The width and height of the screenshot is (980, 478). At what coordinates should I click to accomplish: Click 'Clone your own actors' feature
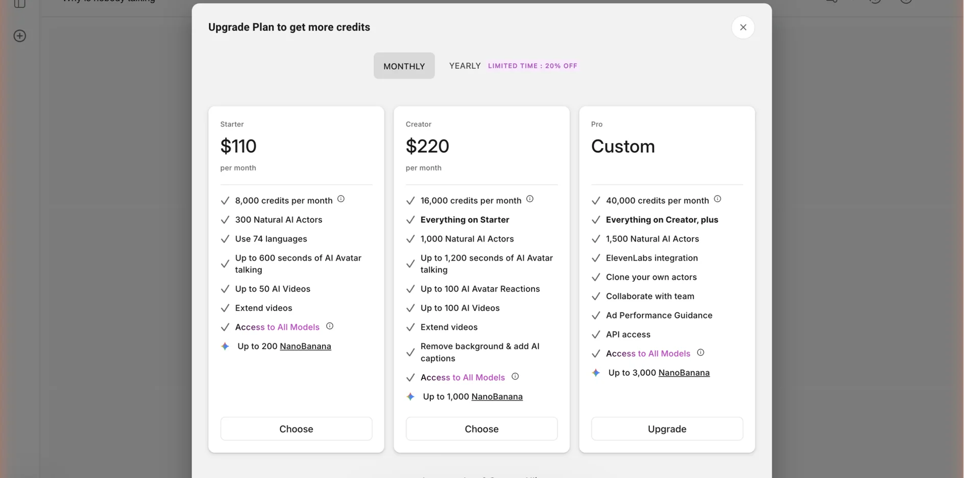coord(651,277)
